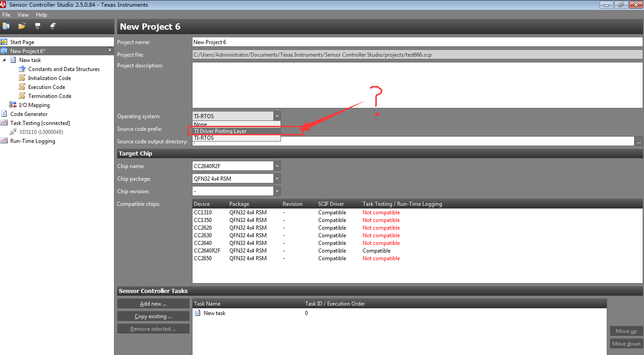Click the New Project 6 tree icon
This screenshot has width=644, height=355.
4,51
